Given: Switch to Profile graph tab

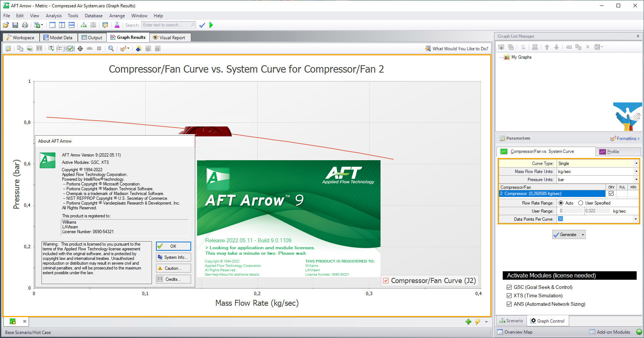Looking at the screenshot, I should [x=618, y=152].
